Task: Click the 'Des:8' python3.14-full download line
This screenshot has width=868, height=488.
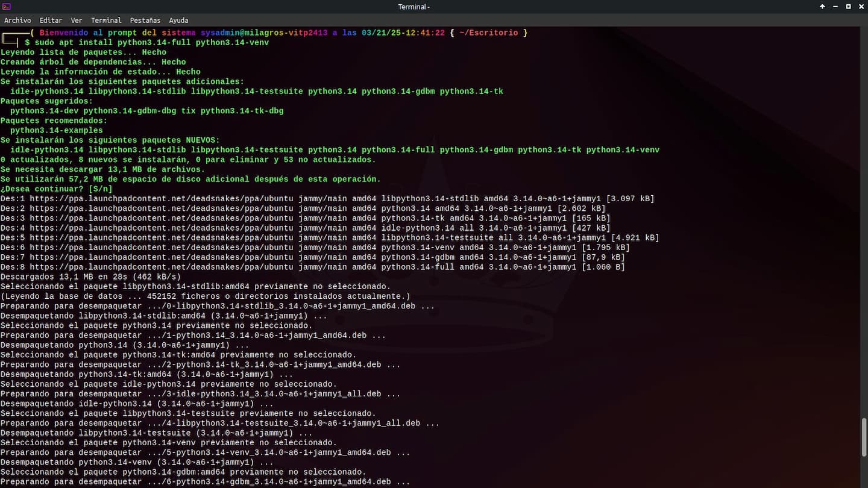Action: (312, 267)
